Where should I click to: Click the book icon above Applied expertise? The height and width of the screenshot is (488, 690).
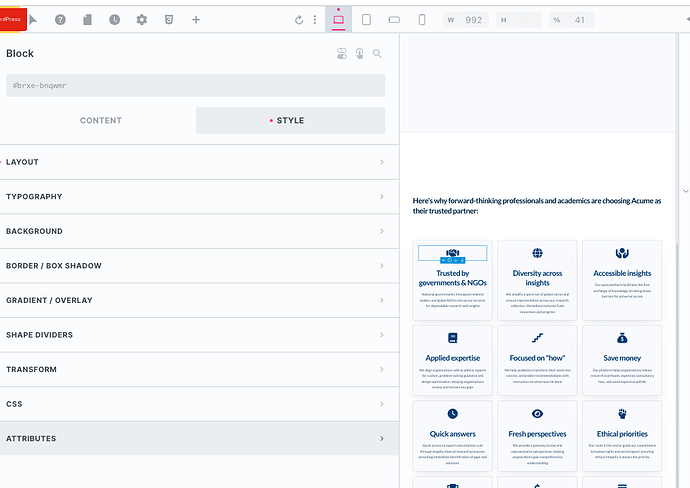[452, 338]
